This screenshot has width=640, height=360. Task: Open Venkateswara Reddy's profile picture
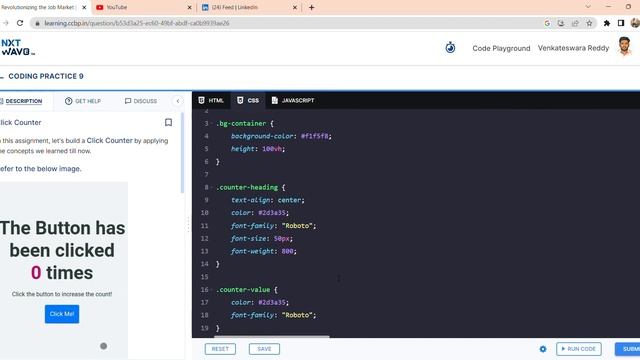pyautogui.click(x=624, y=47)
